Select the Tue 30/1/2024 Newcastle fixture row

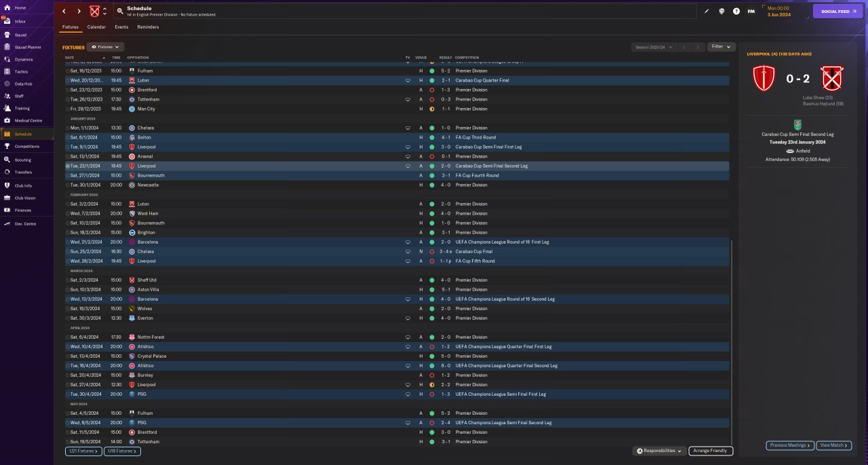coord(397,185)
